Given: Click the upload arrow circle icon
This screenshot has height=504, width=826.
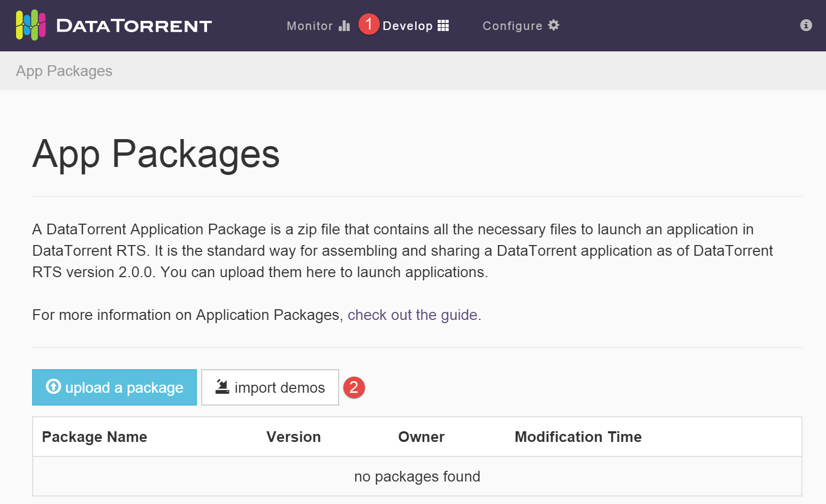Looking at the screenshot, I should tap(53, 386).
